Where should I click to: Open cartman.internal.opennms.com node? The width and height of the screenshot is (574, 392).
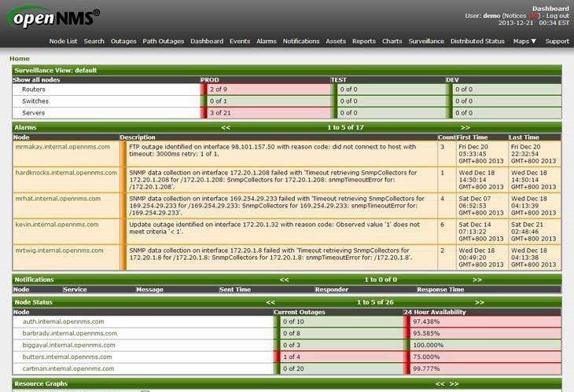68,368
